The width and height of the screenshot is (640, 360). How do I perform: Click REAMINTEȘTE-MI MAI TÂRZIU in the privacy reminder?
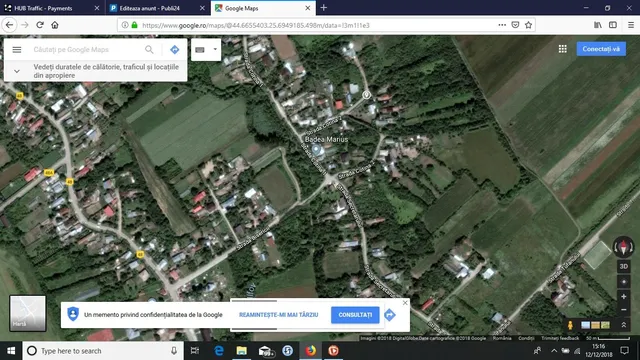click(x=278, y=315)
